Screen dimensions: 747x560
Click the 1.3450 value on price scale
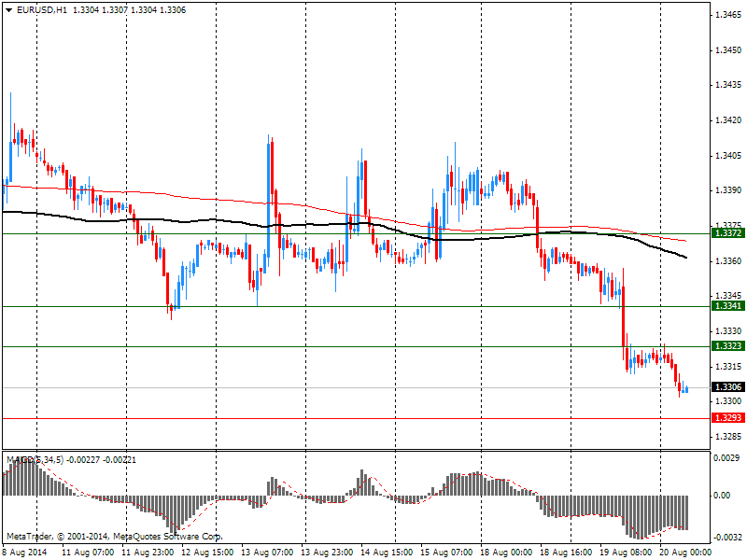pyautogui.click(x=728, y=50)
